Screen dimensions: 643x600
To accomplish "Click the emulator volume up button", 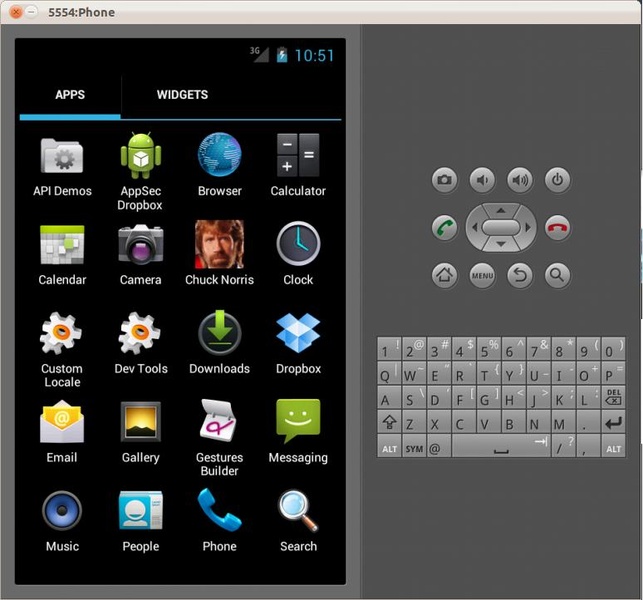I will coord(520,180).
